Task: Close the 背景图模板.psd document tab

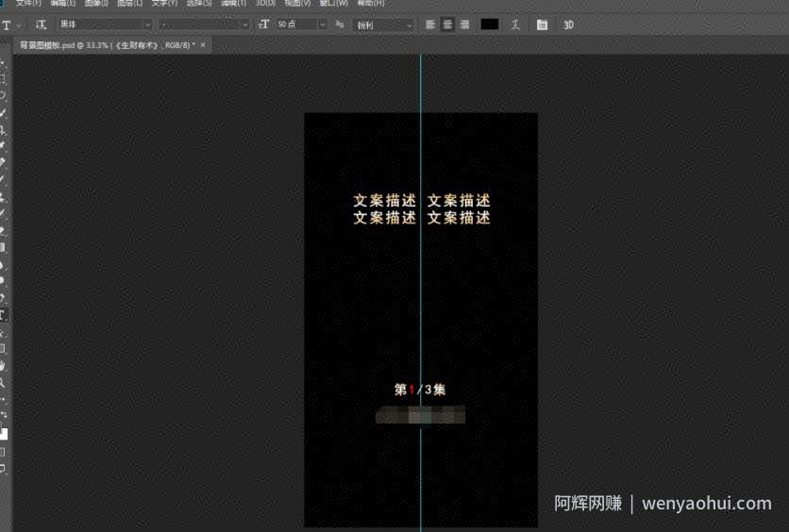Action: [x=203, y=44]
